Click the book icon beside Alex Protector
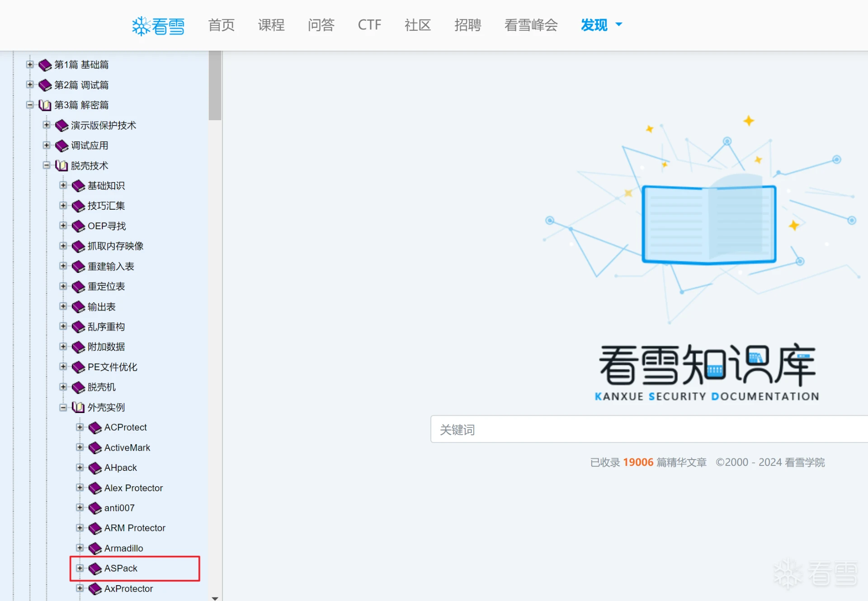The image size is (868, 601). (95, 488)
